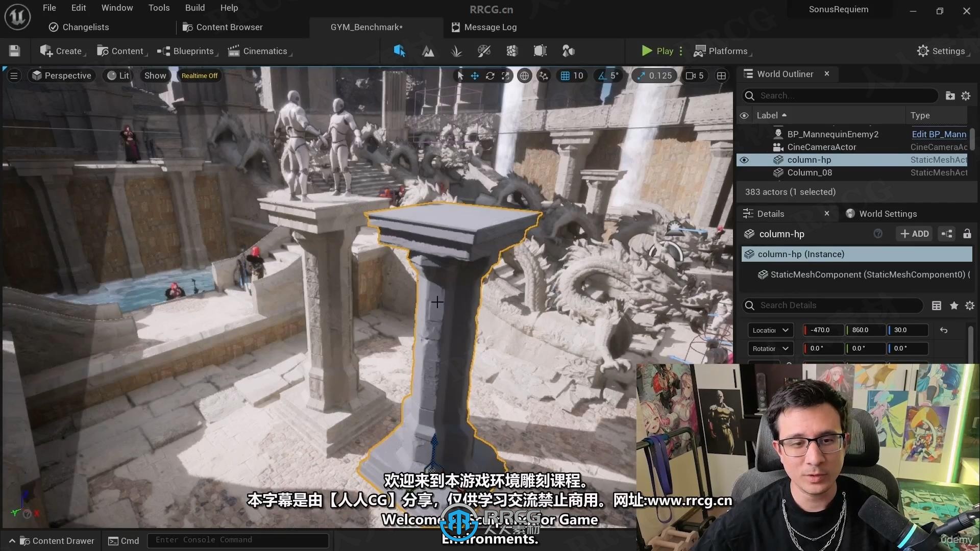Toggle visibility eye for column-hp
Screen dimensions: 980x551
click(x=744, y=160)
